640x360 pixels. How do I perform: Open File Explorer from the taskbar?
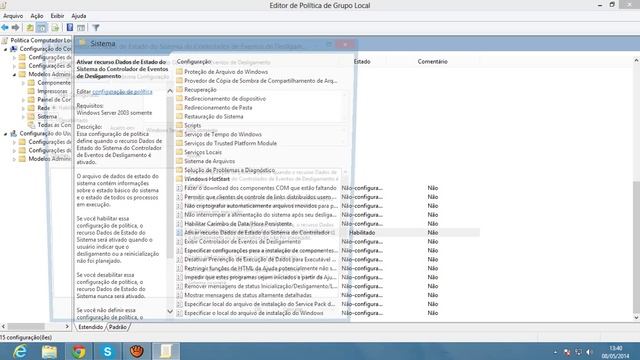(x=49, y=351)
